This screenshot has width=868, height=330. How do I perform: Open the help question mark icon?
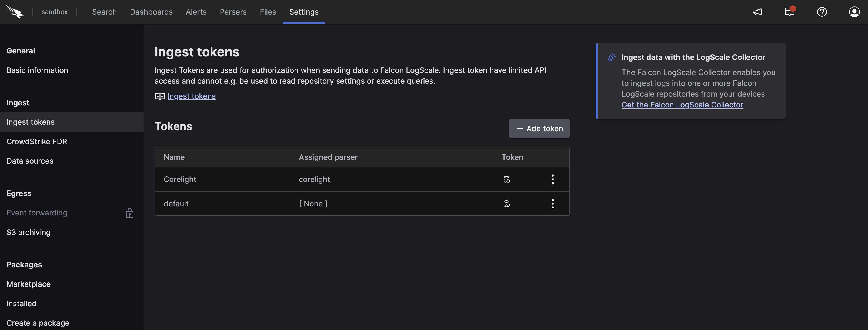coord(822,12)
